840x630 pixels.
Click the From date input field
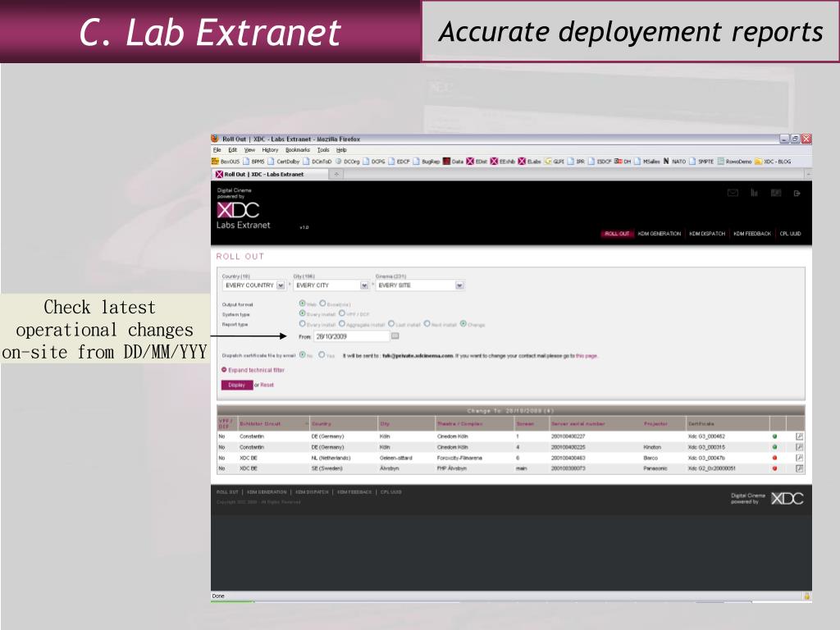pyautogui.click(x=351, y=336)
